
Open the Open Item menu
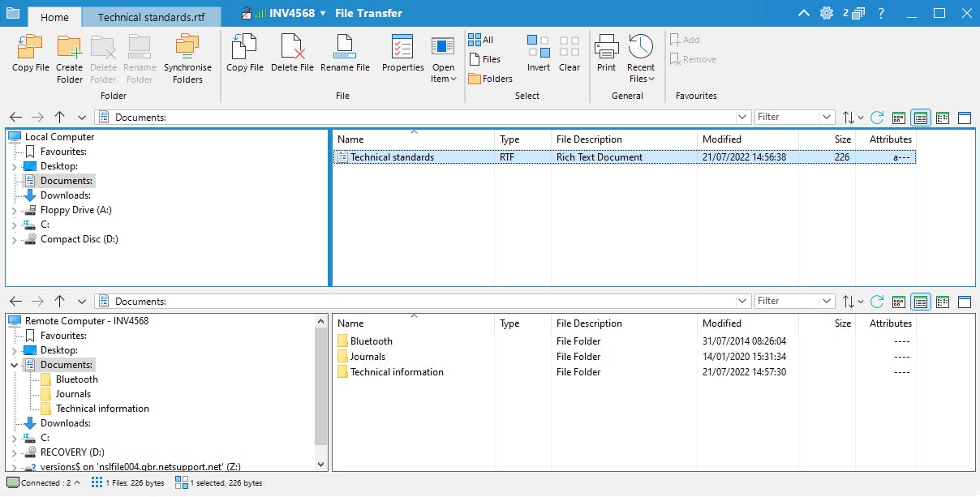click(x=443, y=59)
